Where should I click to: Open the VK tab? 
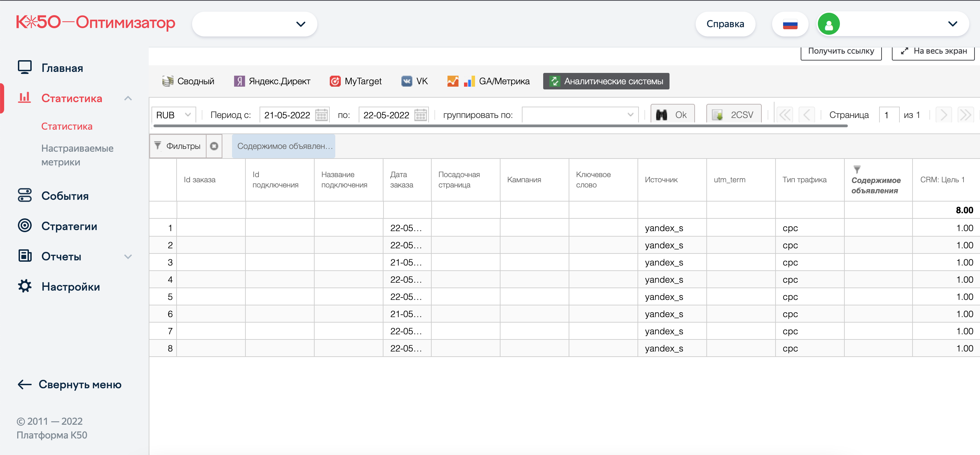[x=414, y=81]
